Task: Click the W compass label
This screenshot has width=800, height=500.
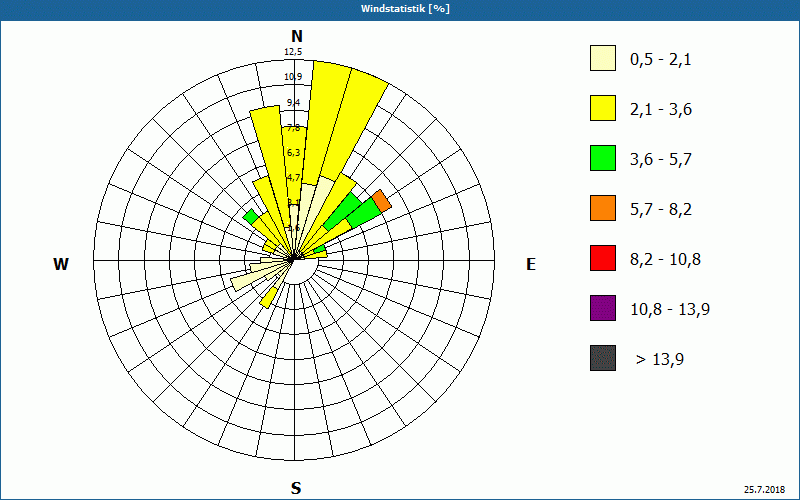Action: pyautogui.click(x=61, y=264)
